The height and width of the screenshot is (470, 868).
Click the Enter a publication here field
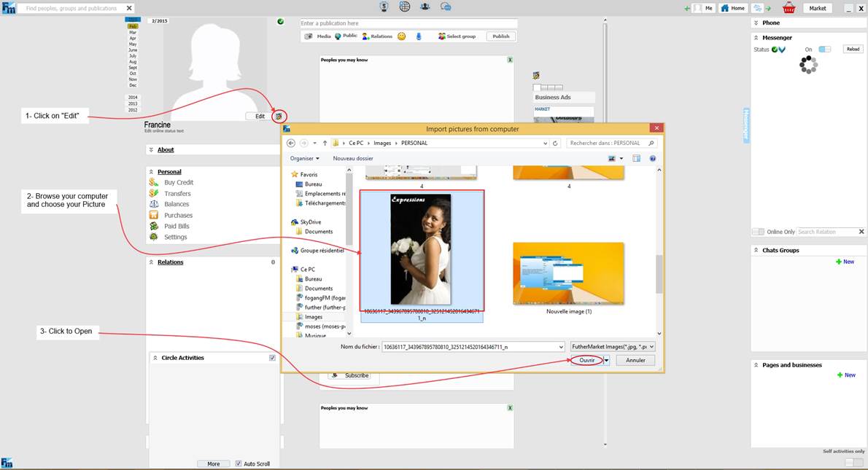click(x=408, y=23)
